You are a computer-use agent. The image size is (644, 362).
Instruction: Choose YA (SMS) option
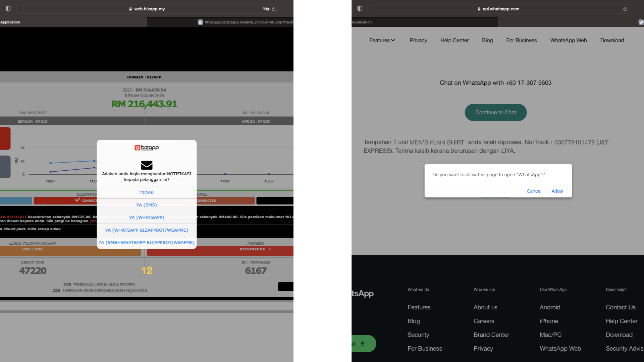(147, 205)
